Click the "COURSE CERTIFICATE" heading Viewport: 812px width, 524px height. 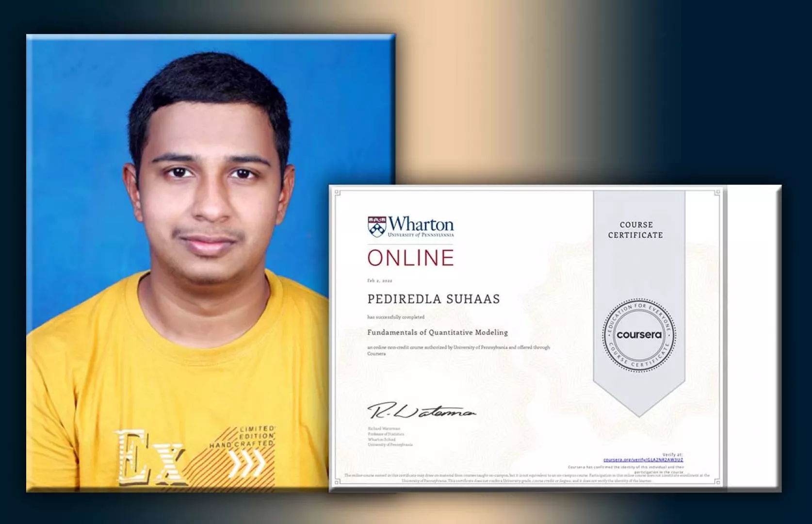636,229
